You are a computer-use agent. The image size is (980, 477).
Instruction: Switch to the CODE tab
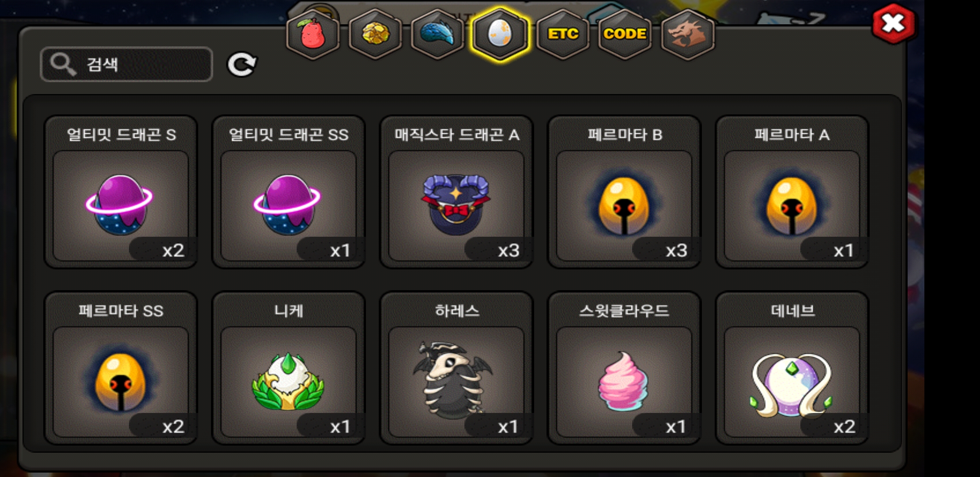click(625, 34)
